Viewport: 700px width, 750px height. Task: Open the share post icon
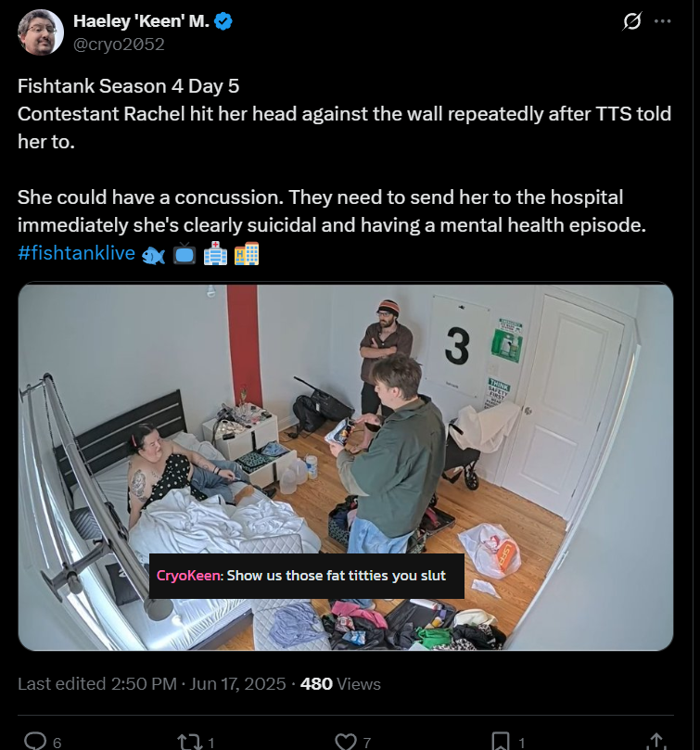[x=656, y=742]
